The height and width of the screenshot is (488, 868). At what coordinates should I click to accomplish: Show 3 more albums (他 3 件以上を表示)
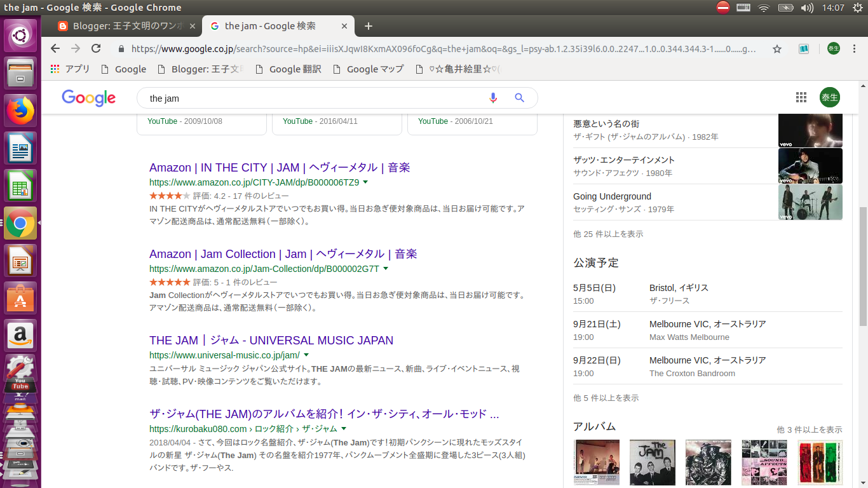click(x=810, y=430)
